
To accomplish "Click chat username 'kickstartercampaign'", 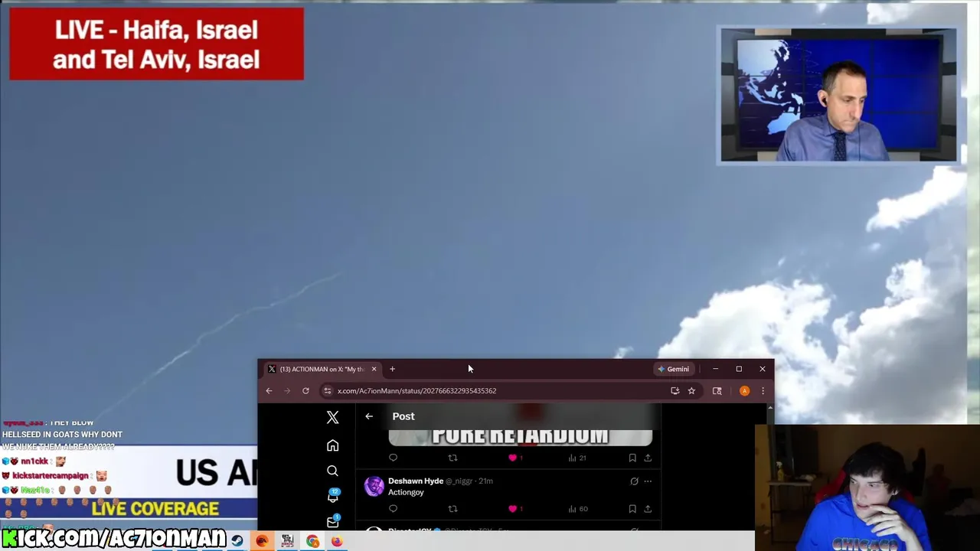I will [x=51, y=476].
